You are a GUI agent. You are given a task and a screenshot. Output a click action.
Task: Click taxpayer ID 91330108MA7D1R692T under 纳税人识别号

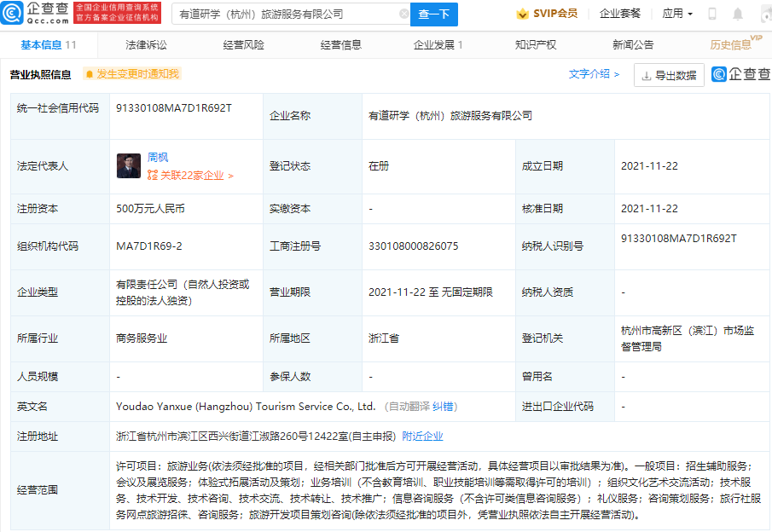678,239
